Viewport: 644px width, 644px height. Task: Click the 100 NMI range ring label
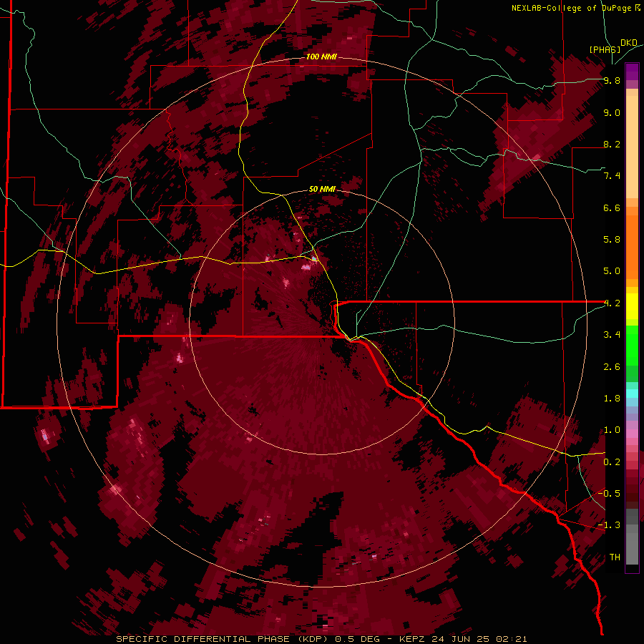click(x=321, y=57)
